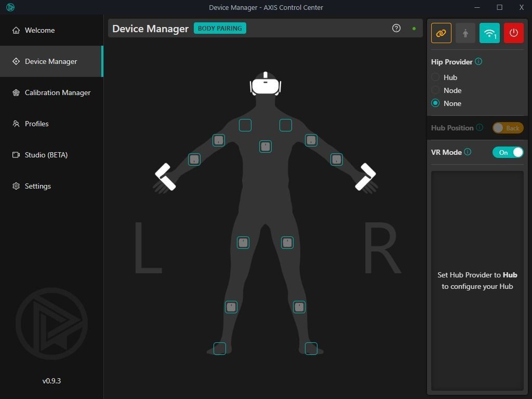
Task: Select the chest node slot
Action: 265,147
